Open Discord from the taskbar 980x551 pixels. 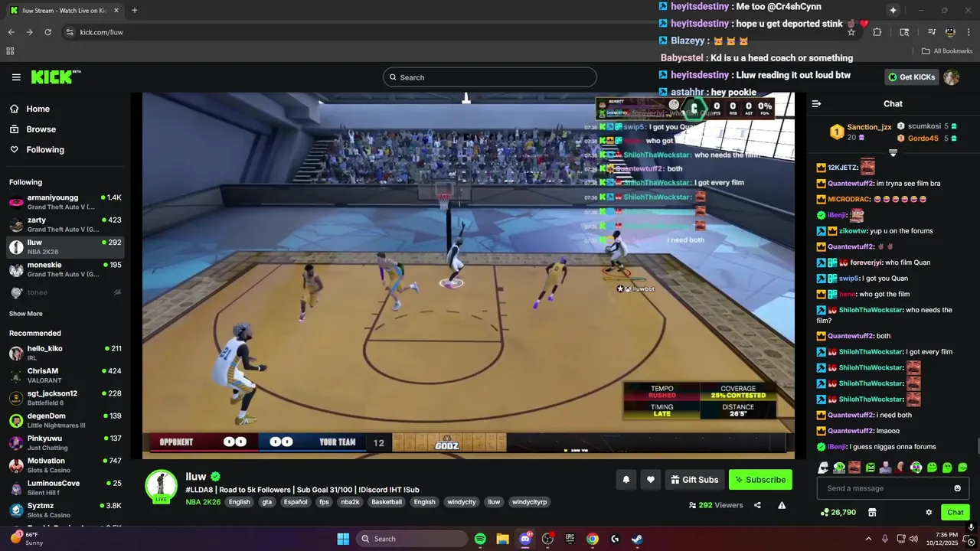[525, 539]
